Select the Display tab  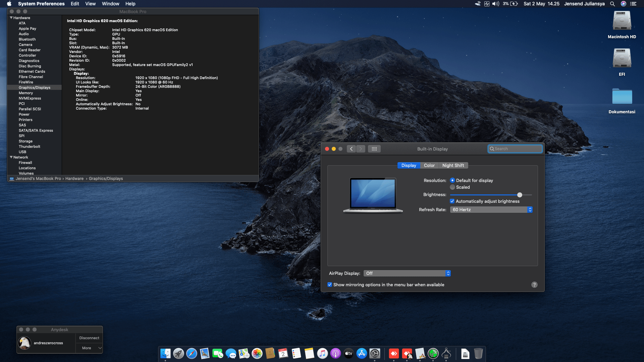click(409, 165)
